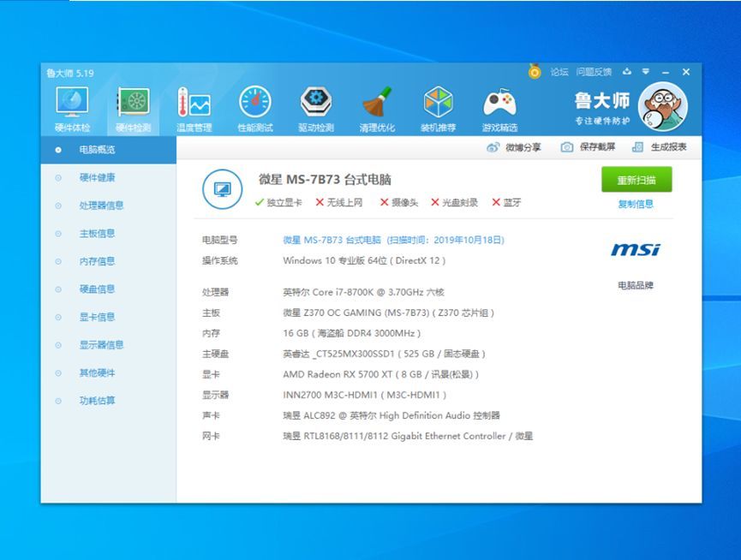
Task: Open 温度管理 temperature management icon
Action: [x=194, y=109]
